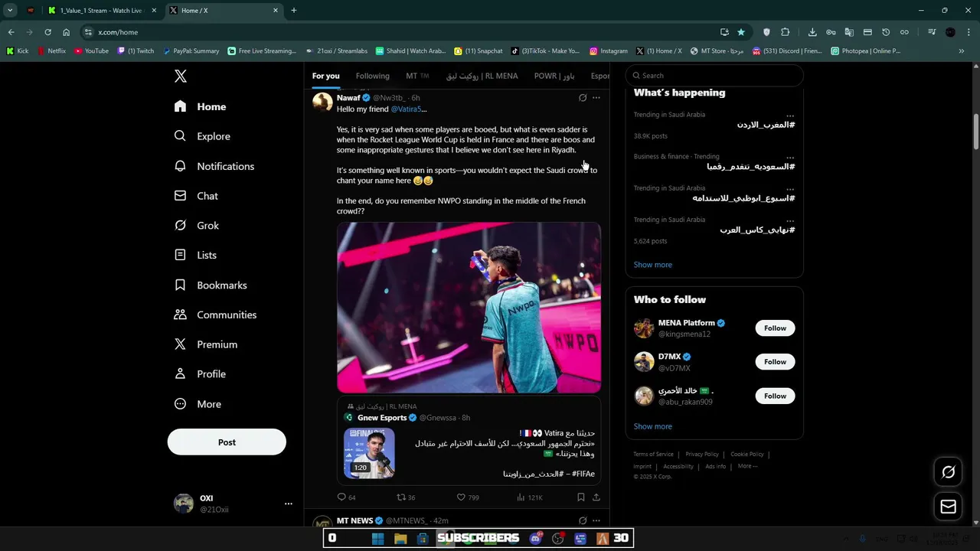Open the NWPO player photo
Image resolution: width=980 pixels, height=551 pixels.
469,308
